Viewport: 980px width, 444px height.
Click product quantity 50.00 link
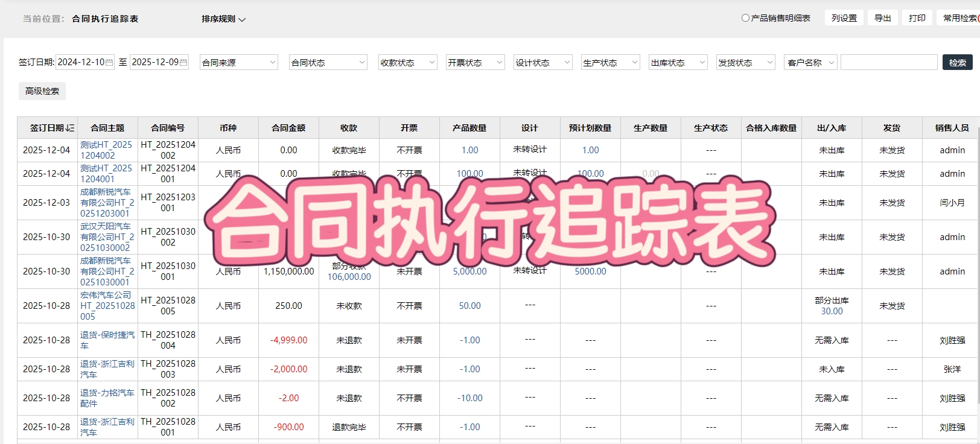[469, 306]
